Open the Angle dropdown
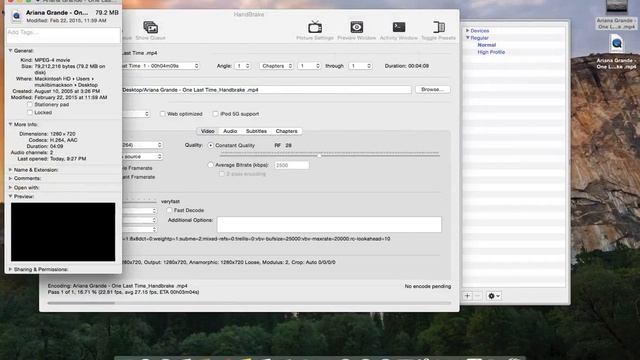Viewport: 640px width, 360px height. pyautogui.click(x=242, y=66)
